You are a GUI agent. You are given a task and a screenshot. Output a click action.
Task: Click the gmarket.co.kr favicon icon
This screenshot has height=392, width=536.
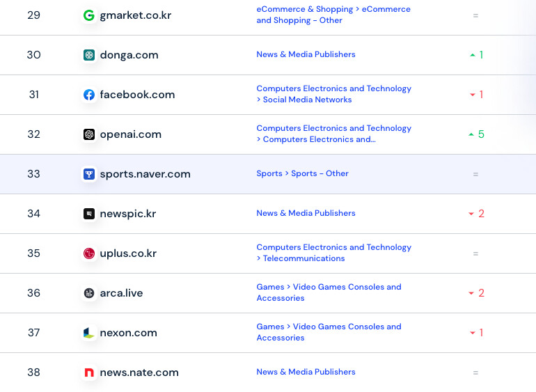(89, 15)
